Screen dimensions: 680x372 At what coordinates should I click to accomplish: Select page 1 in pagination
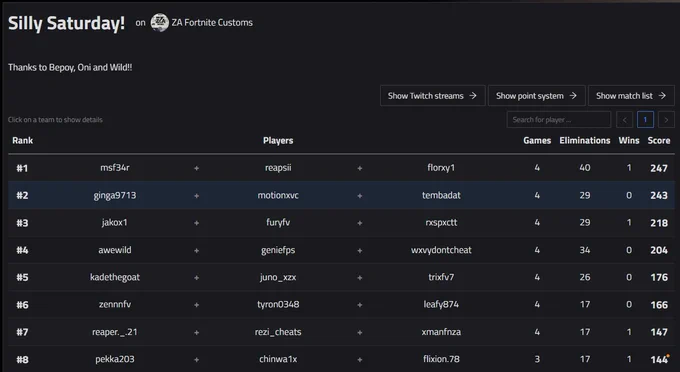pos(645,120)
